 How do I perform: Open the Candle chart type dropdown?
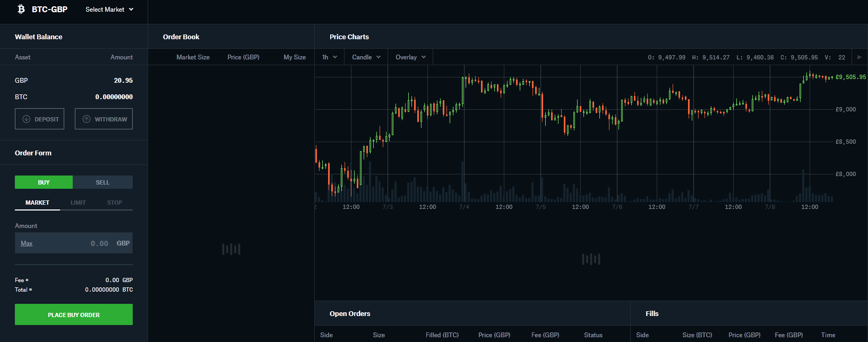(x=366, y=57)
